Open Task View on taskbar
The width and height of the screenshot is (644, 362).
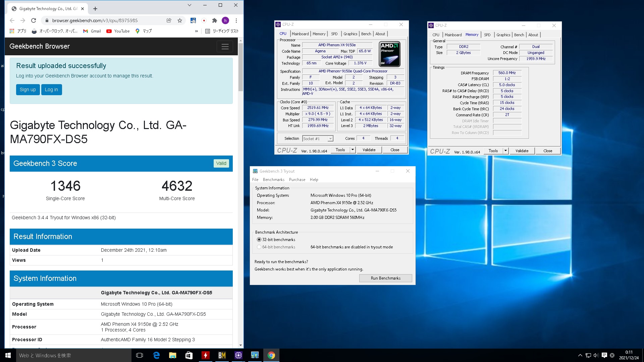point(140,355)
